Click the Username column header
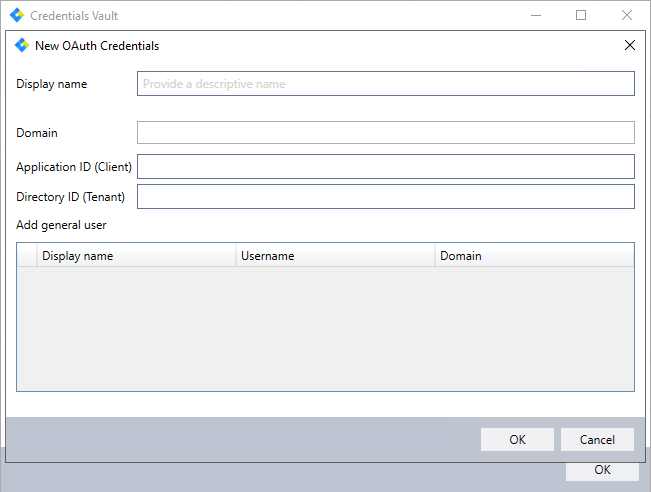This screenshot has height=492, width=651. coord(335,256)
